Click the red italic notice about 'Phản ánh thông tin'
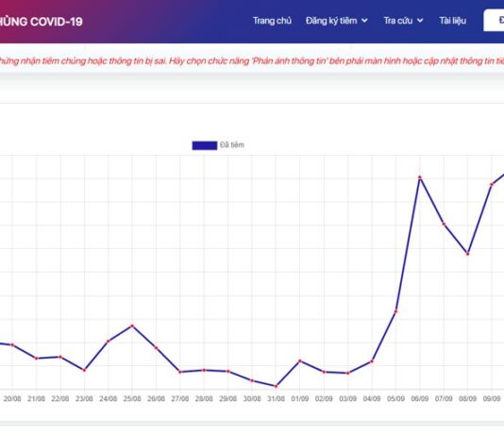 click(x=252, y=60)
